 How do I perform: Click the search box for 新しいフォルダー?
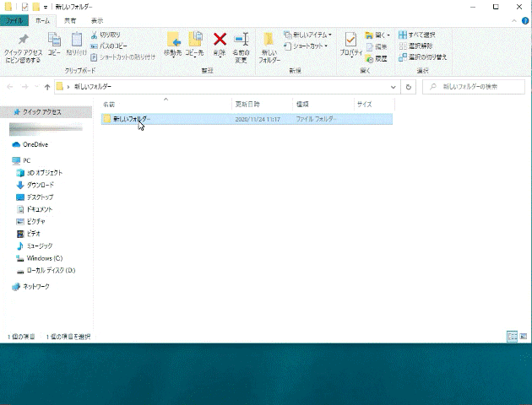(x=473, y=87)
